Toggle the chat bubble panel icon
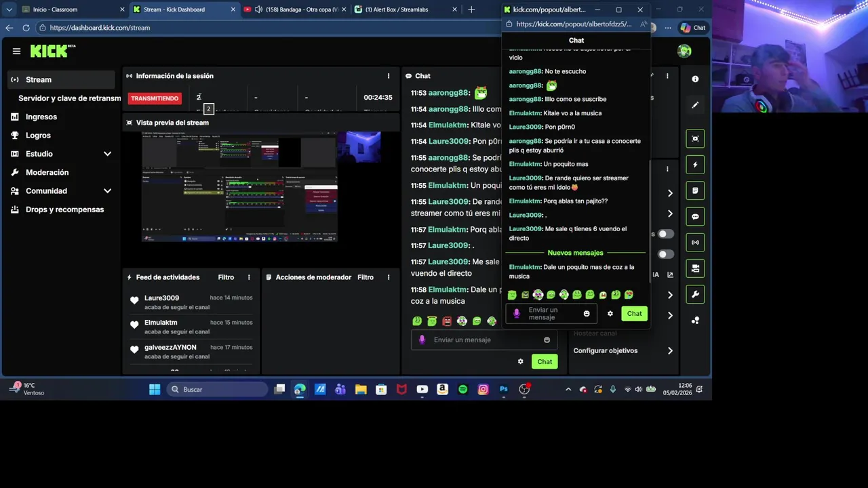The image size is (868, 488). pyautogui.click(x=695, y=217)
